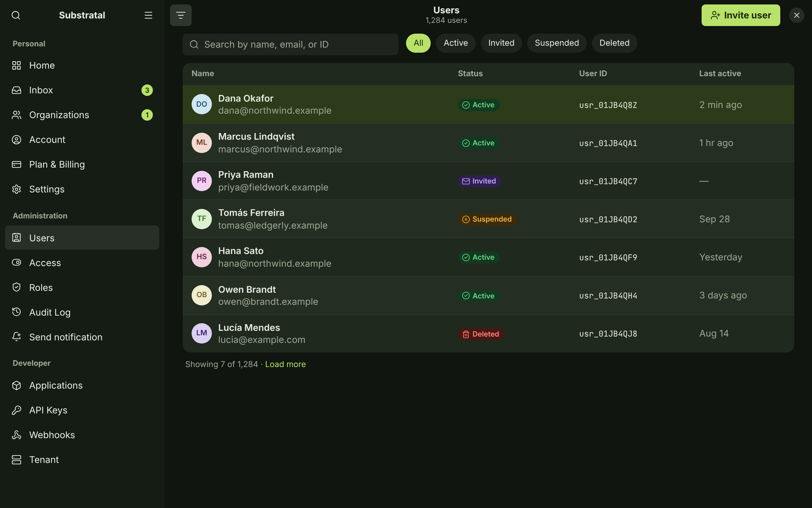Click Lucía Mendes's LM avatar
Screen dimensions: 812x508
[202, 333]
